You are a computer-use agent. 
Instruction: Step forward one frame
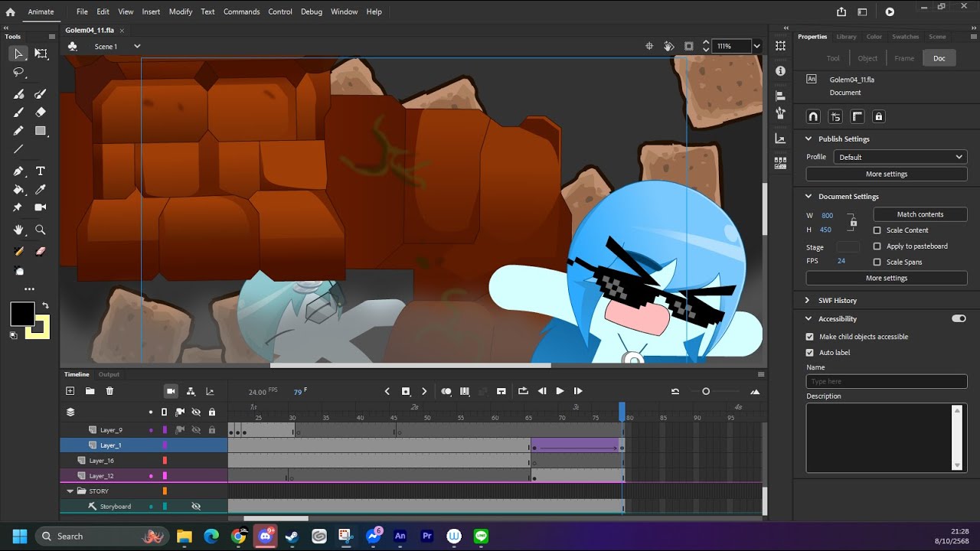(578, 391)
